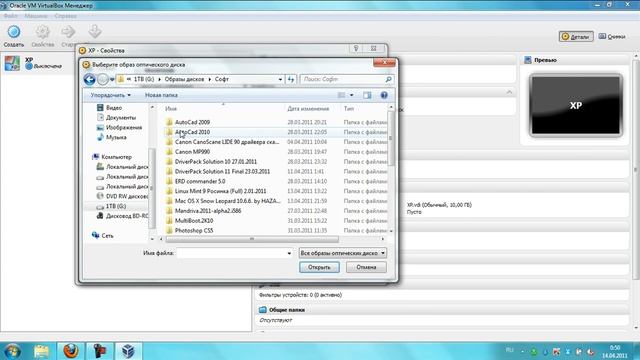Select Документы in the navigation pane
640x360 pixels.
[x=116, y=118]
